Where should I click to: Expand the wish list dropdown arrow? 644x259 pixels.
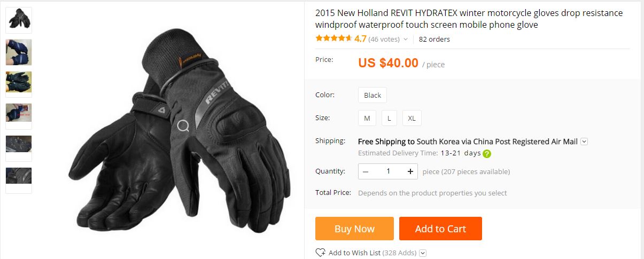(423, 253)
